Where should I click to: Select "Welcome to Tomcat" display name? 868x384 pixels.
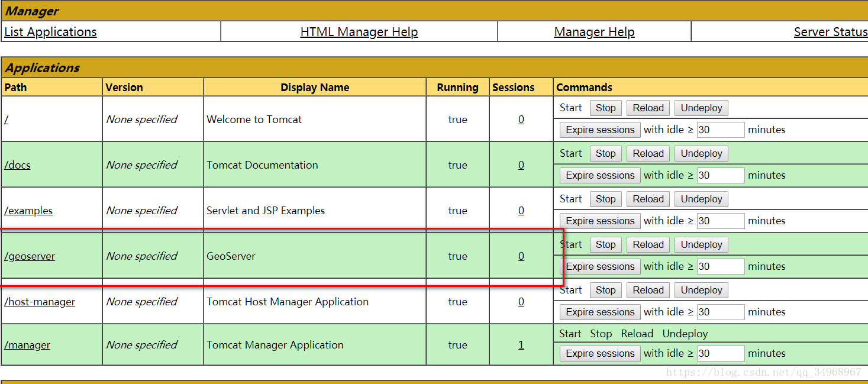coord(254,120)
